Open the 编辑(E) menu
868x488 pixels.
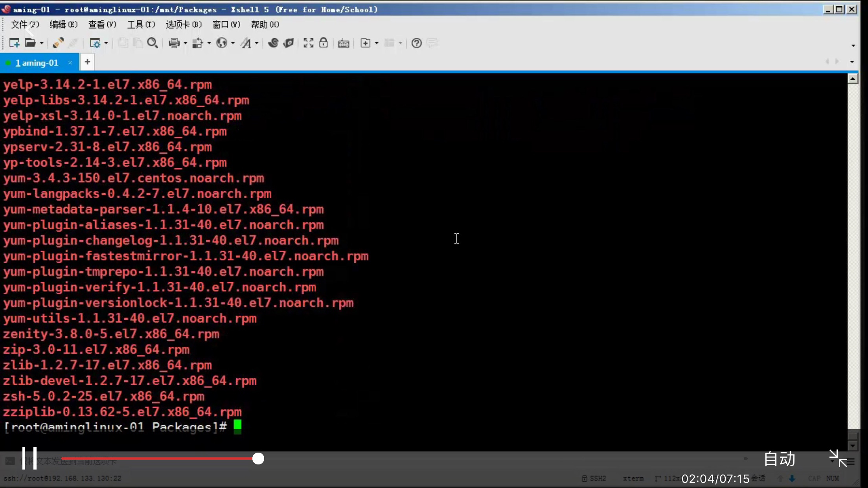click(64, 24)
